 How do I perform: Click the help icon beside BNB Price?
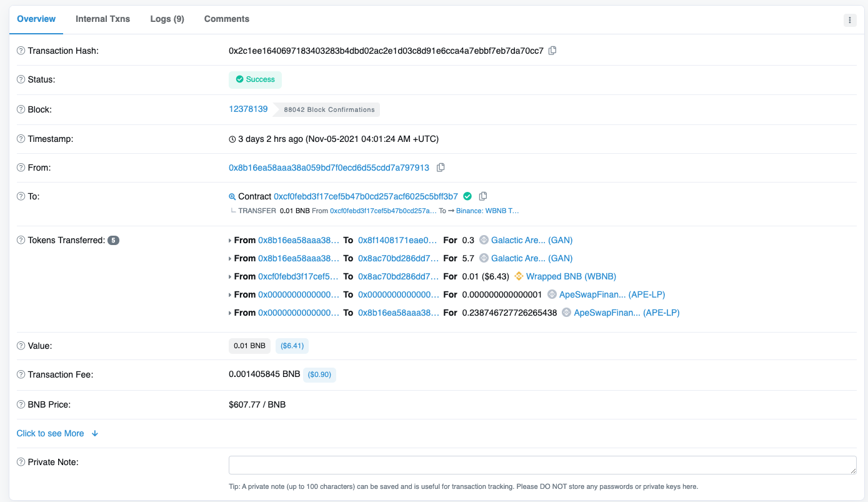pos(21,404)
